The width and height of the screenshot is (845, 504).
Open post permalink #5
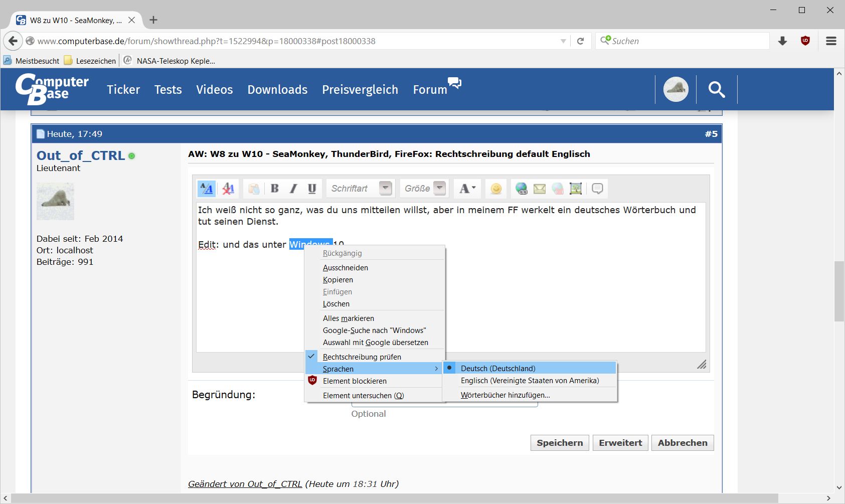pos(711,134)
